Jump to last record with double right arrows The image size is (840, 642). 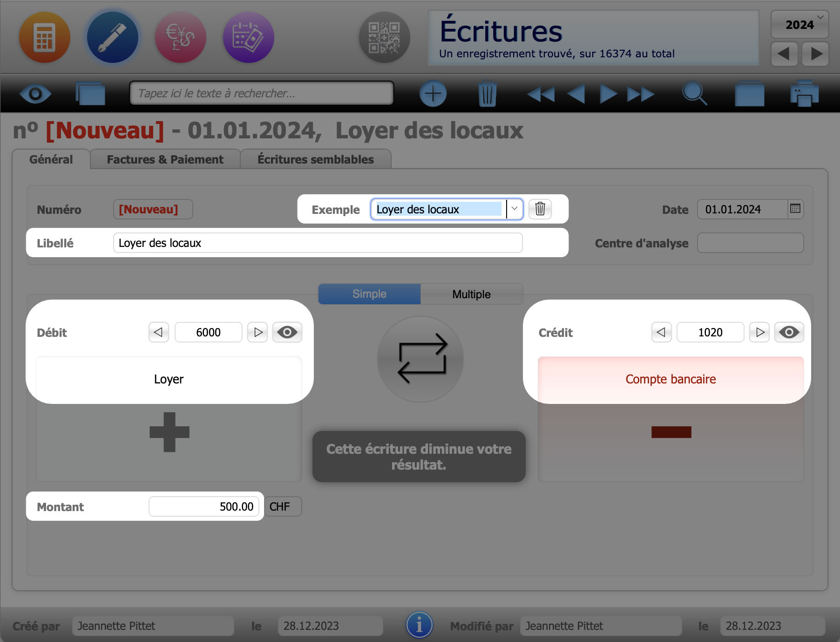pyautogui.click(x=641, y=94)
